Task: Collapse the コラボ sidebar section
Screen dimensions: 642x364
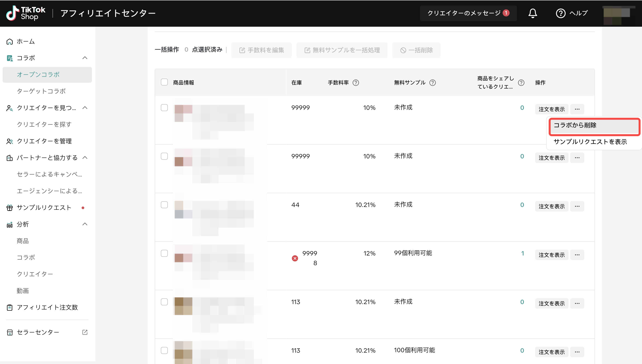Action: click(x=85, y=58)
